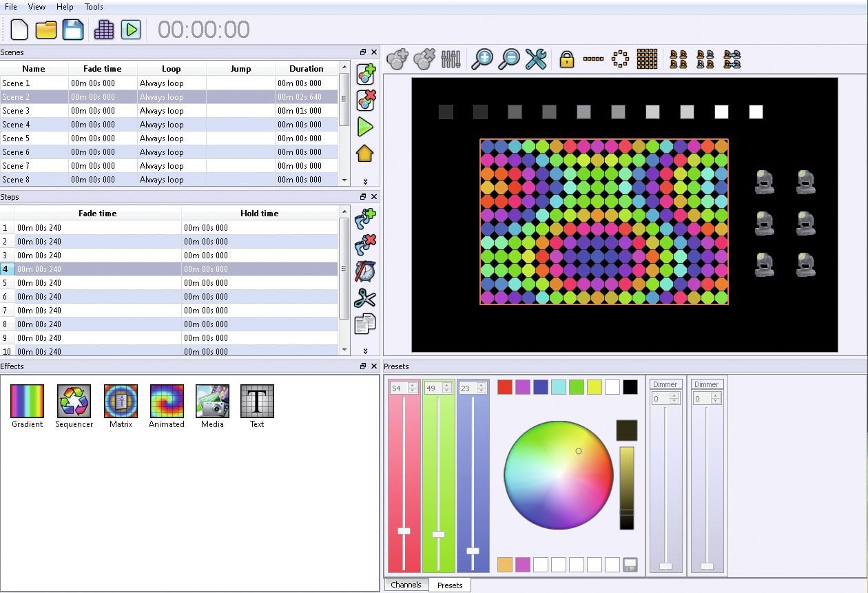
Task: Switch to the Channels tab
Action: point(406,585)
